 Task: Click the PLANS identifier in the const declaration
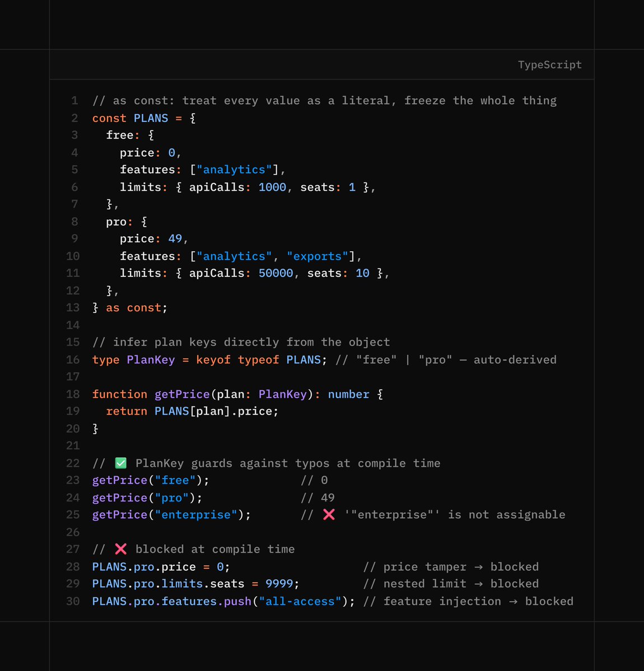pyautogui.click(x=151, y=118)
